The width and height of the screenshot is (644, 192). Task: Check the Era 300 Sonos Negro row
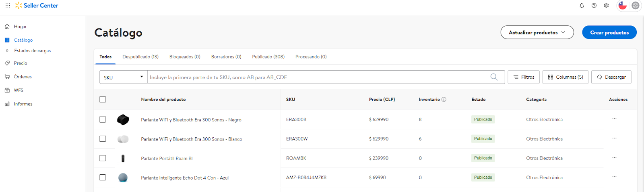(x=103, y=119)
